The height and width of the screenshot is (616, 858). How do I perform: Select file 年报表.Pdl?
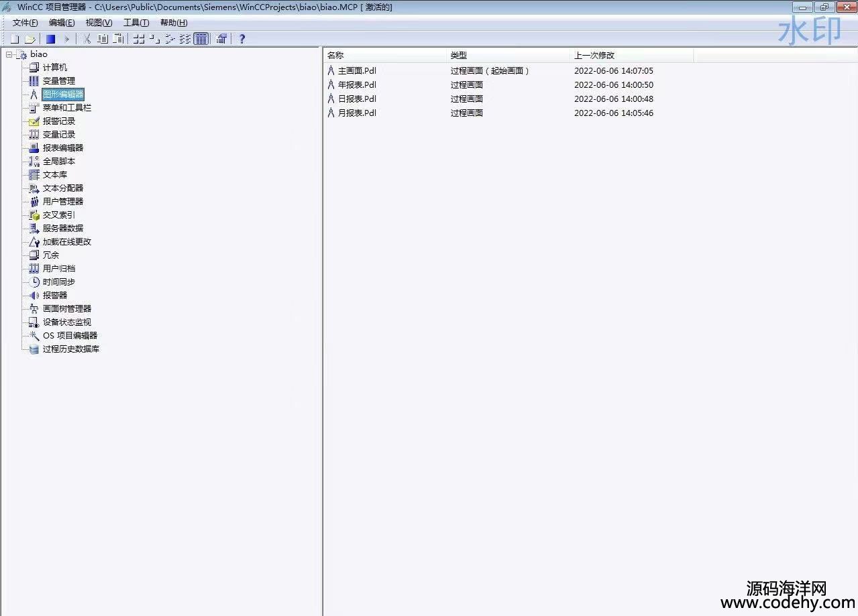click(x=357, y=85)
